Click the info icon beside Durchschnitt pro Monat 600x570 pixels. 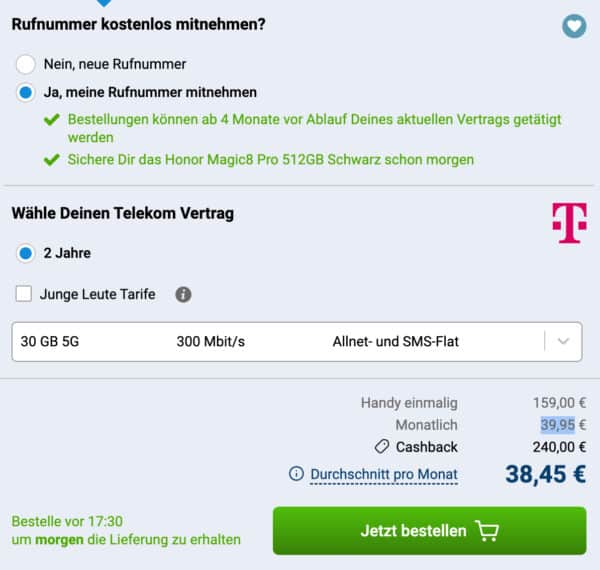[296, 474]
